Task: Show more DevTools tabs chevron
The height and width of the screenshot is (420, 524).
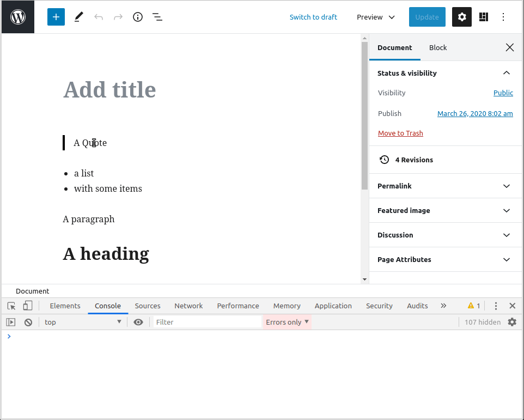Action: (443, 306)
